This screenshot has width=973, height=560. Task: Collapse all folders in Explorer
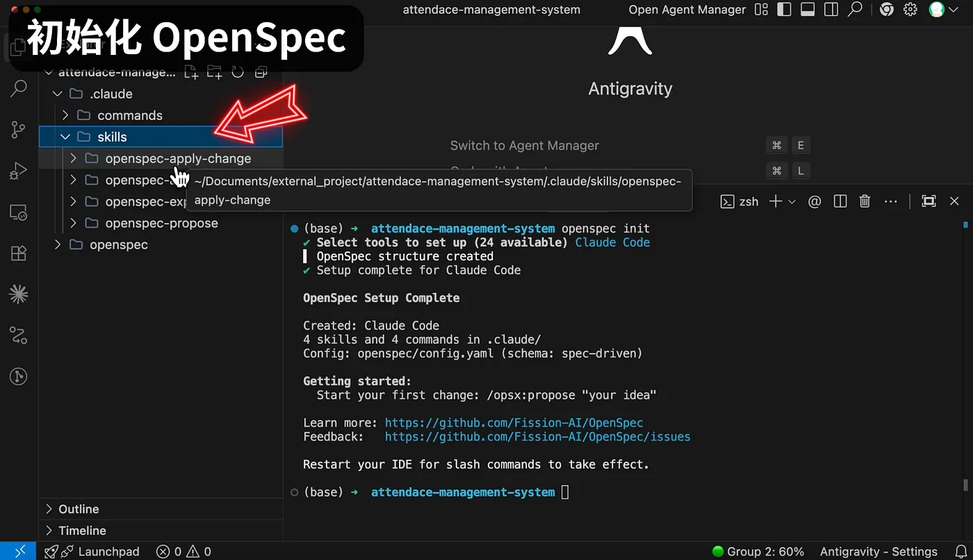(261, 72)
